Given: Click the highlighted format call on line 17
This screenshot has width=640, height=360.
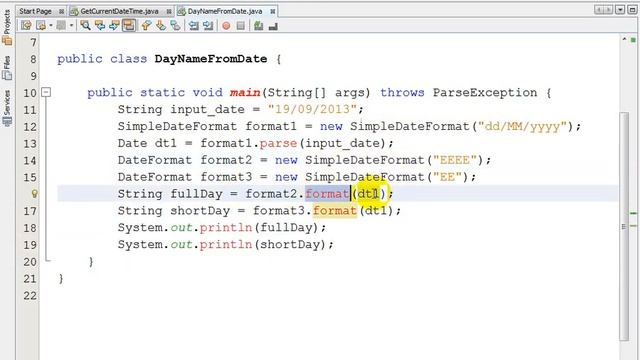Looking at the screenshot, I should click(x=335, y=211).
